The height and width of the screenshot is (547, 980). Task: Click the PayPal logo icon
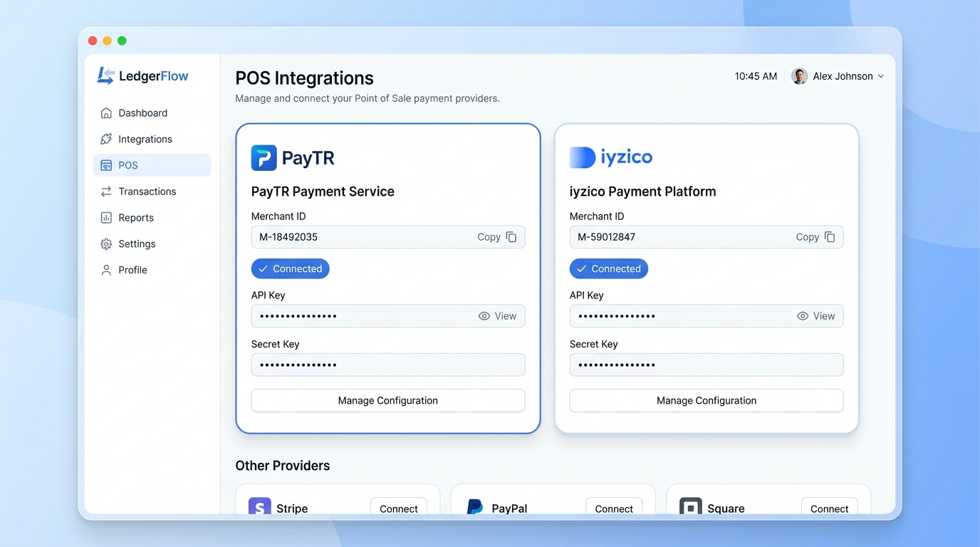coord(475,507)
